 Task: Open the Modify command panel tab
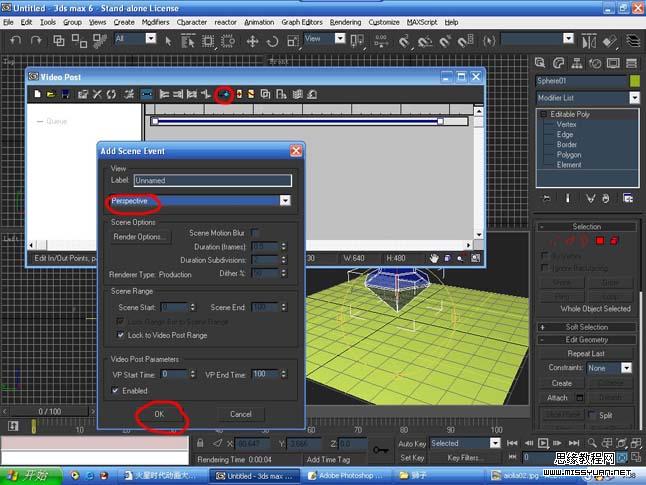coord(558,63)
